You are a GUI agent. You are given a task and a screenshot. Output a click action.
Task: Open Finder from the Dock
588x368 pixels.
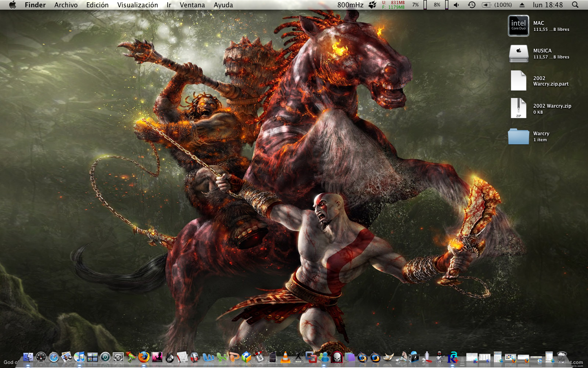[x=28, y=357]
